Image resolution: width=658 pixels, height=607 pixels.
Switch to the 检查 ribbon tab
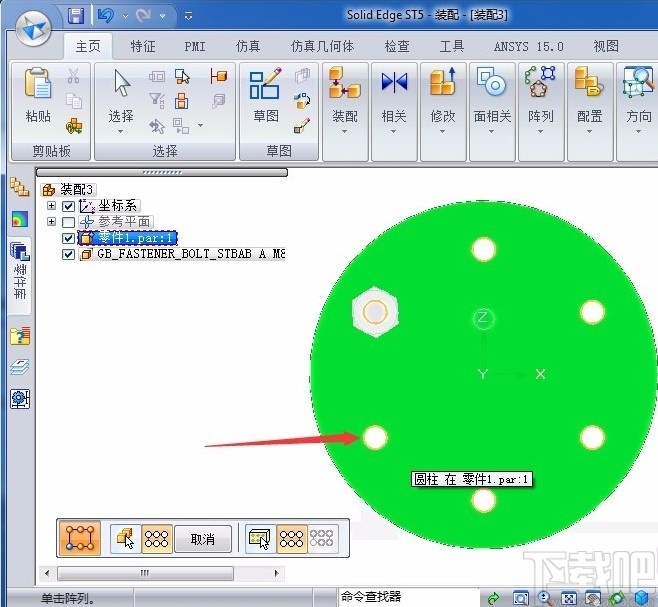[397, 46]
